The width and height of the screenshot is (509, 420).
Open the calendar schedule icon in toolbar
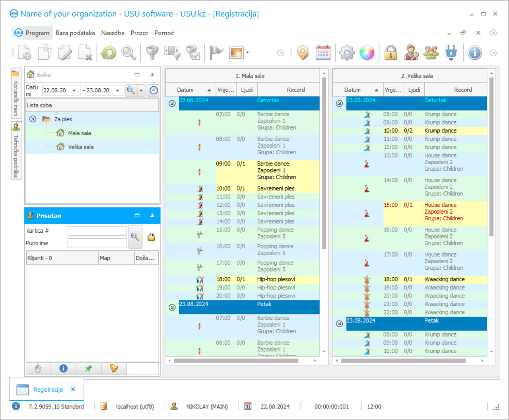point(323,53)
